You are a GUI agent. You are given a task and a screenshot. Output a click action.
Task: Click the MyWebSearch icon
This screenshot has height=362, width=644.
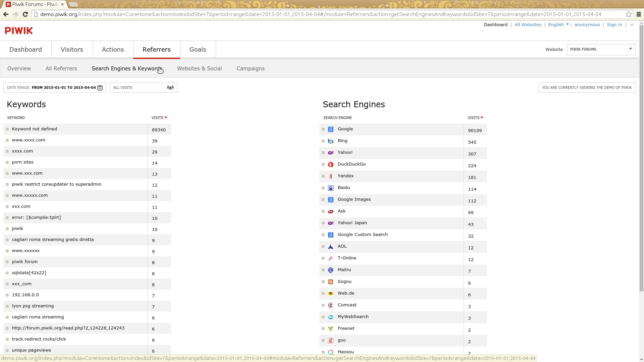point(330,317)
